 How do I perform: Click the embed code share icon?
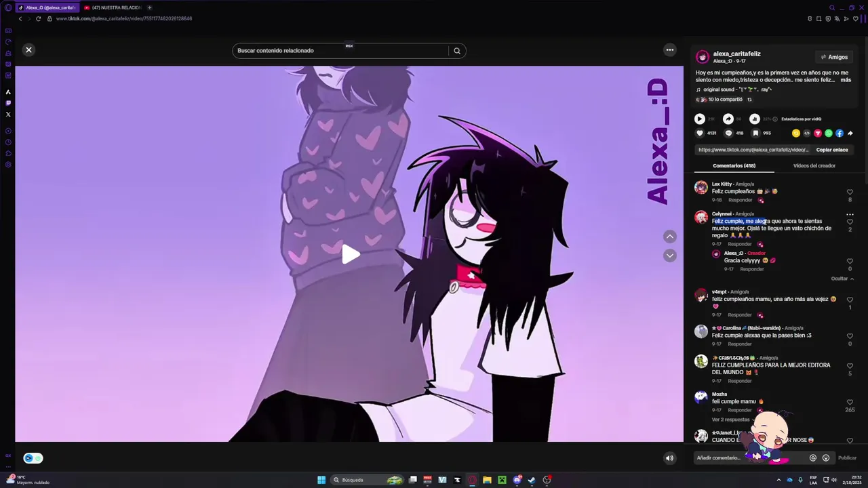tap(807, 134)
